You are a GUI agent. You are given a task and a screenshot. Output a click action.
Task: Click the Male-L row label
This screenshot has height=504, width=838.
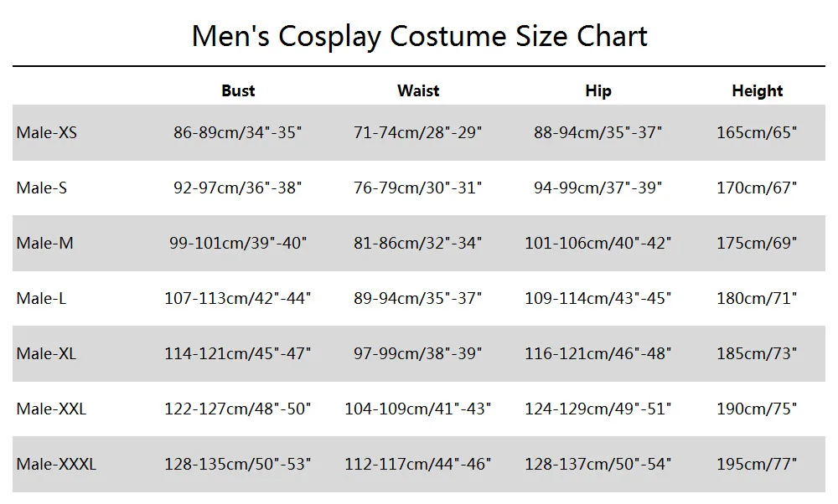[x=41, y=298]
